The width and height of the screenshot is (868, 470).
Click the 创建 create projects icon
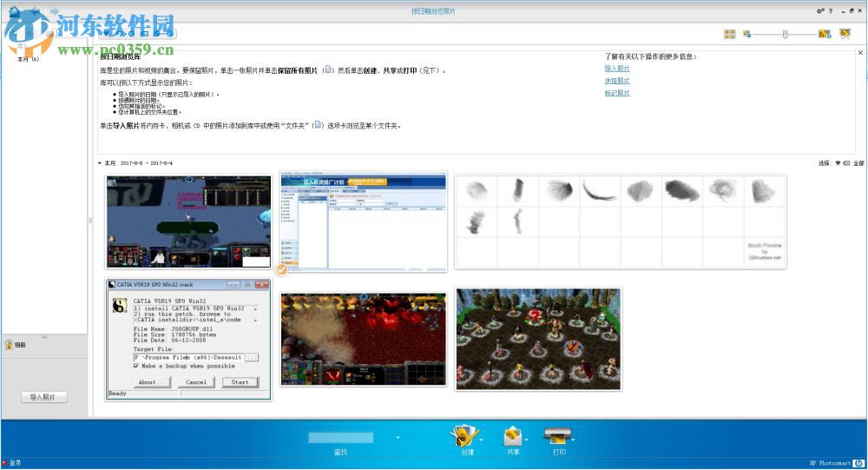[x=464, y=437]
